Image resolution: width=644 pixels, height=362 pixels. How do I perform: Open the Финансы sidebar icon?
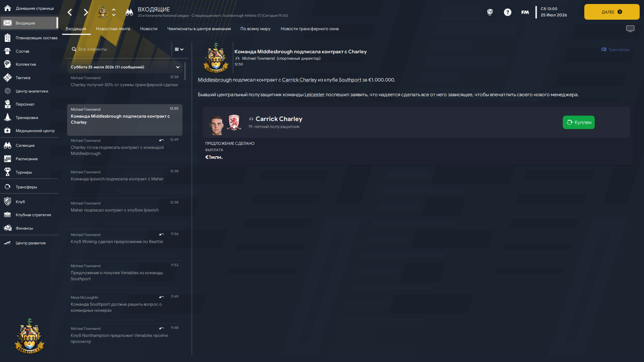tap(7, 228)
